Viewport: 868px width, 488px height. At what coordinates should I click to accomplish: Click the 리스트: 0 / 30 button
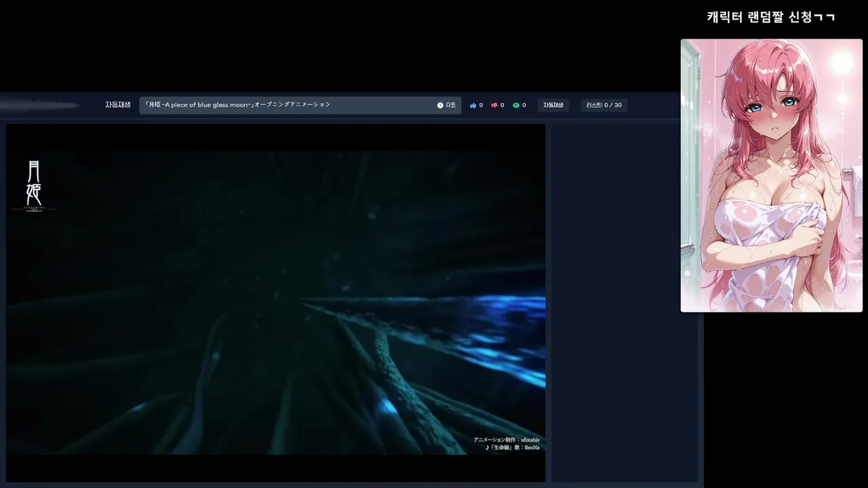pyautogui.click(x=604, y=105)
